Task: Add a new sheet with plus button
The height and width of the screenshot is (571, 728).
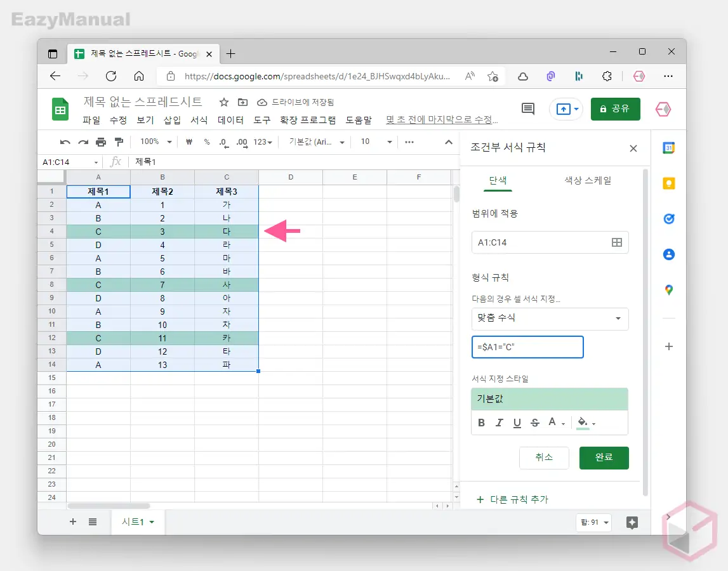Action: point(73,522)
